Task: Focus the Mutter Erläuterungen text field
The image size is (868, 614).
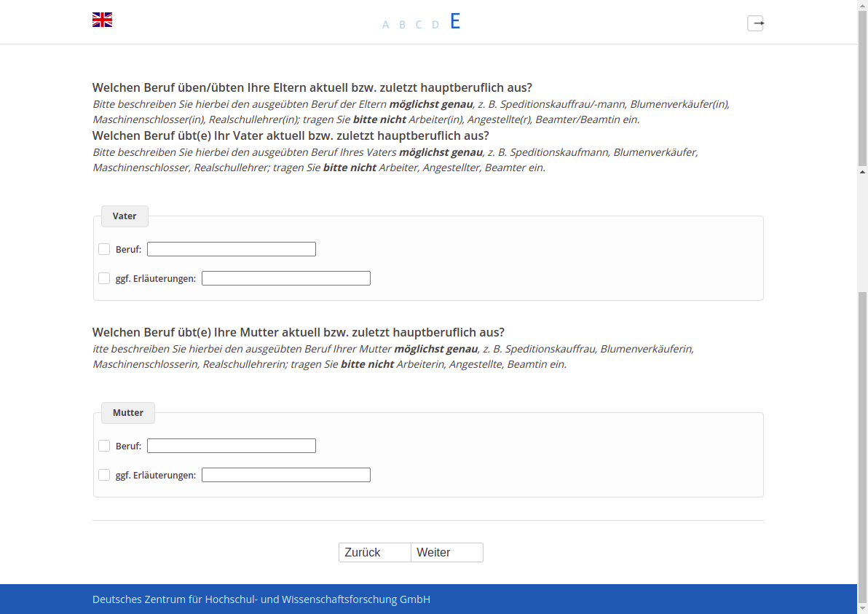Action: tap(286, 474)
